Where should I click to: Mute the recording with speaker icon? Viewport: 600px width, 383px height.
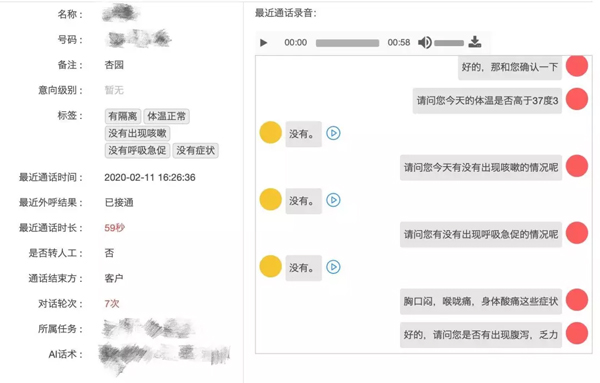[425, 42]
